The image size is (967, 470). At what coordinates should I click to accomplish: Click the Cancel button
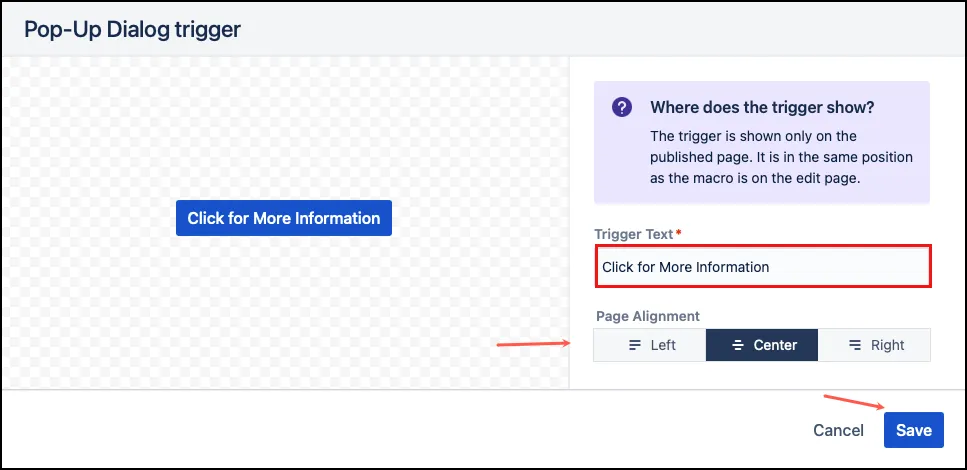pos(838,430)
